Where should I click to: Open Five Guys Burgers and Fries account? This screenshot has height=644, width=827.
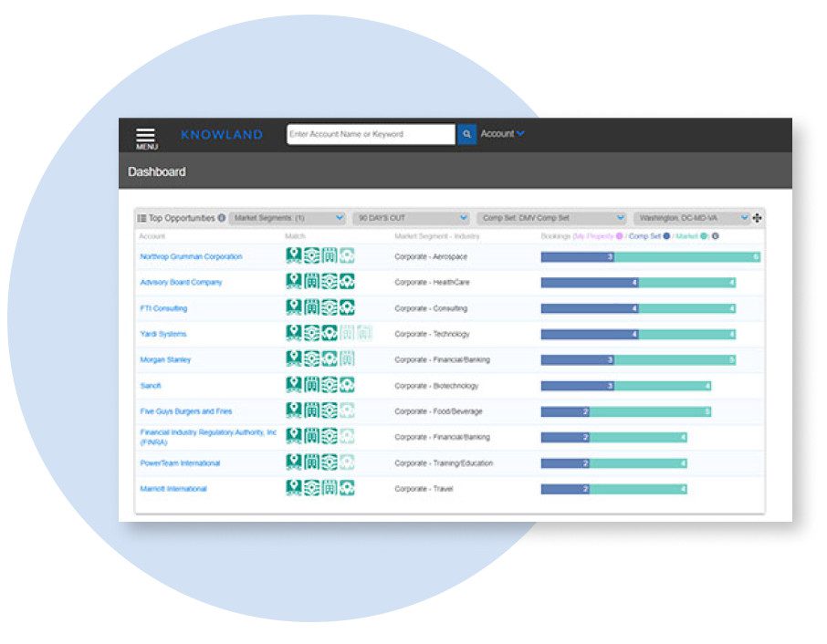point(185,411)
